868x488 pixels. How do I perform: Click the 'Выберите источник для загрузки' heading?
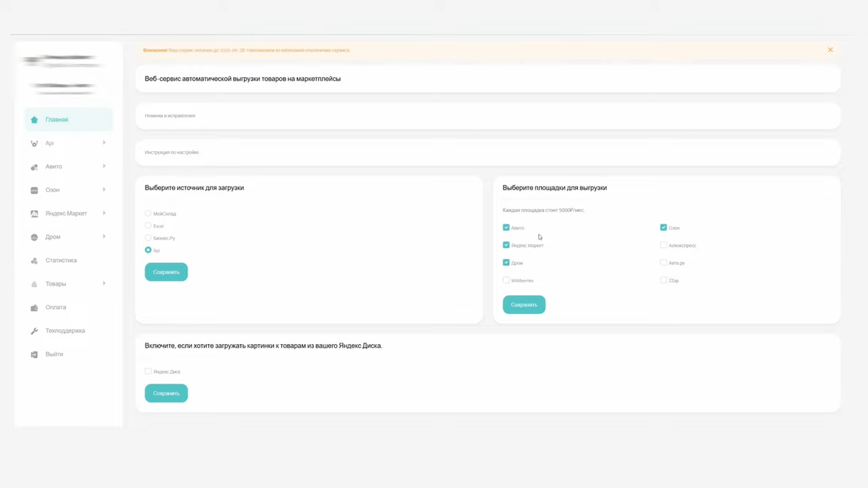click(194, 188)
